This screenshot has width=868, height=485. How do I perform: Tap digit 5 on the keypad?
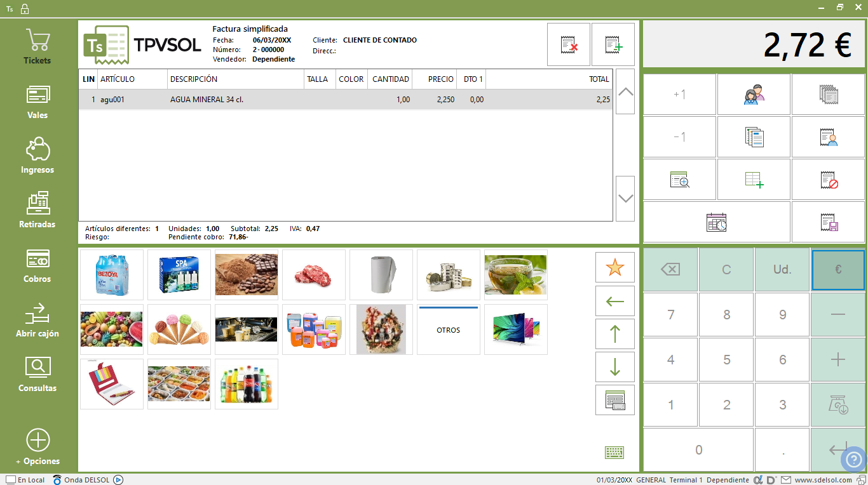click(x=726, y=359)
